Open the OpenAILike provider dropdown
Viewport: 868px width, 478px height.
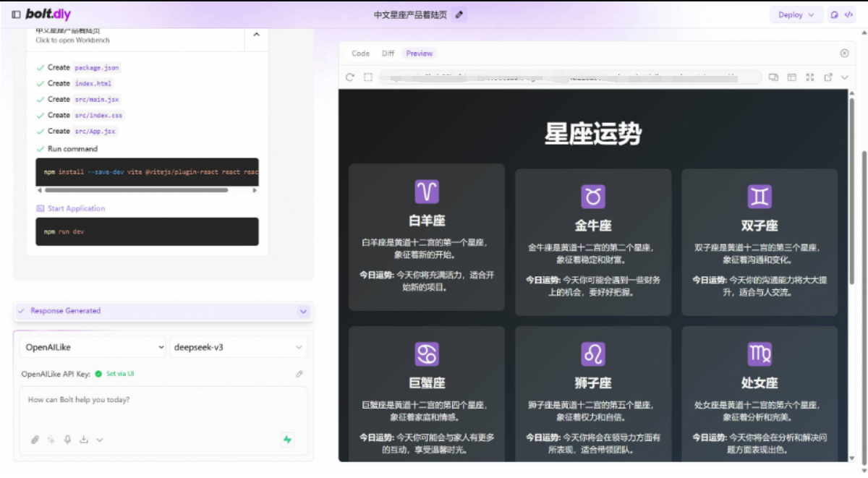(x=93, y=347)
